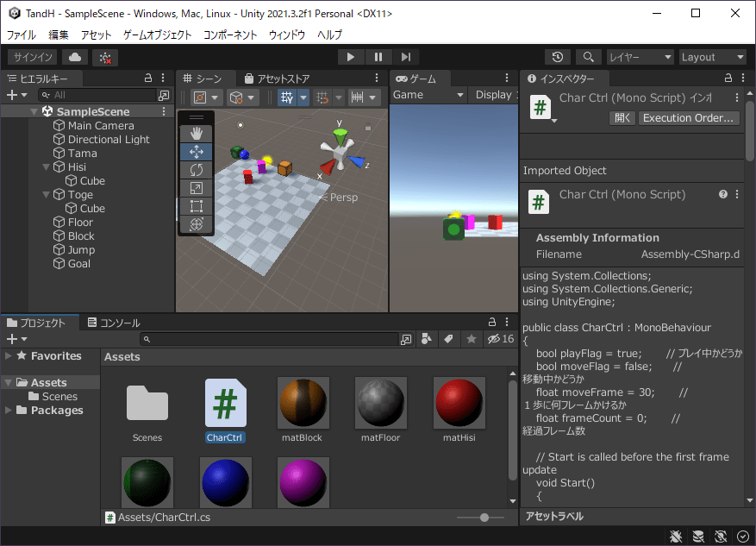
Task: Toggle hidden packages count 16
Action: click(501, 339)
